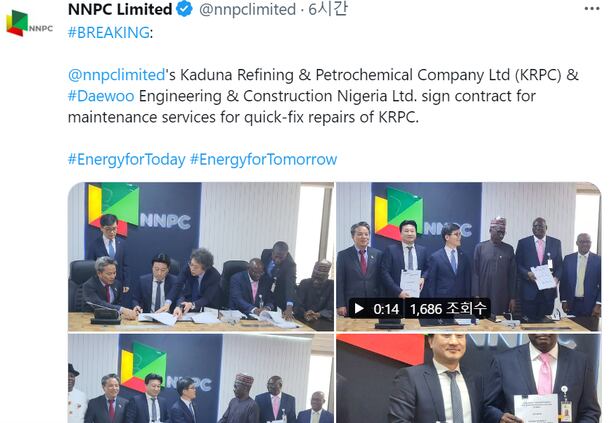Image resolution: width=616 pixels, height=423 pixels.
Task: Click the 1,686 조회수 view count
Action: pos(448,309)
